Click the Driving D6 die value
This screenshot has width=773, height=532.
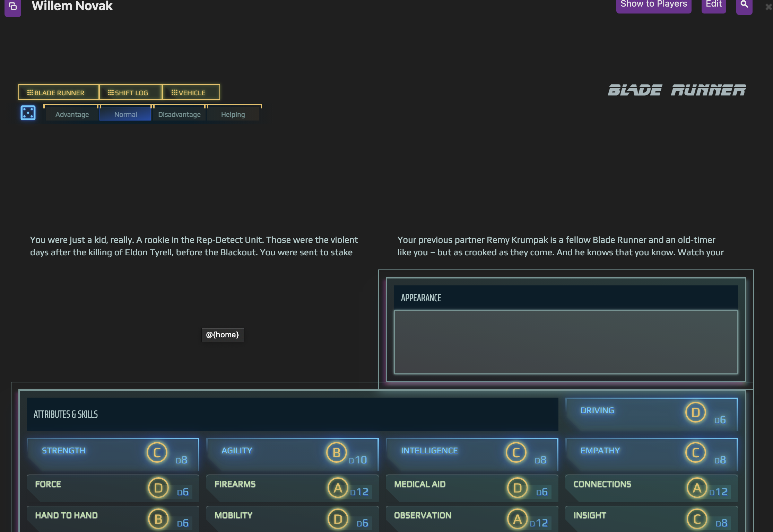[x=720, y=420]
